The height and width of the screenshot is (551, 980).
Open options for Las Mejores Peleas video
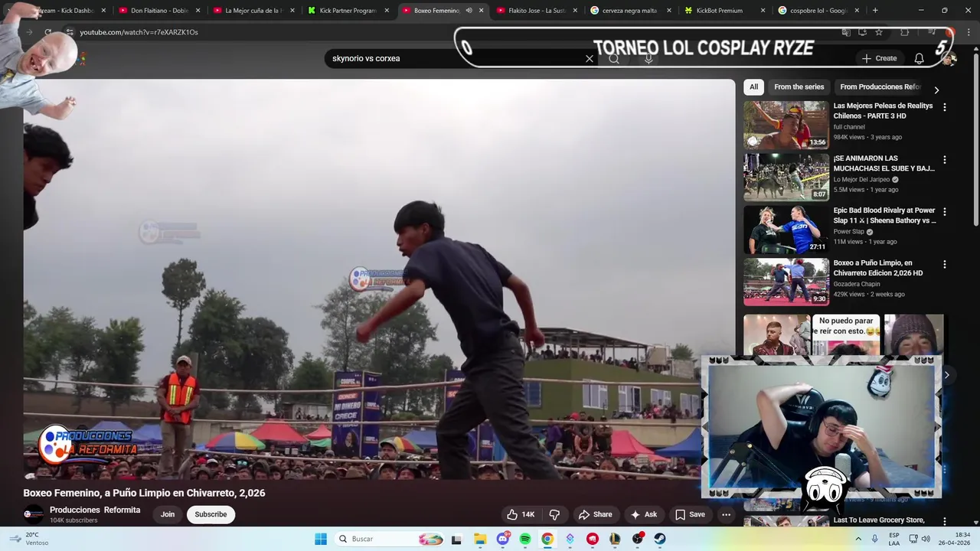coord(944,108)
